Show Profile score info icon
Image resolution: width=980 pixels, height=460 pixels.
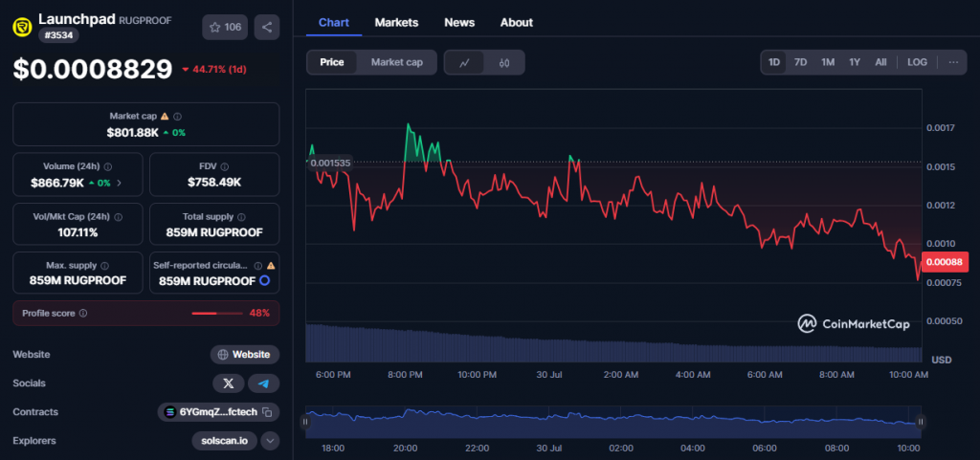pyautogui.click(x=83, y=314)
